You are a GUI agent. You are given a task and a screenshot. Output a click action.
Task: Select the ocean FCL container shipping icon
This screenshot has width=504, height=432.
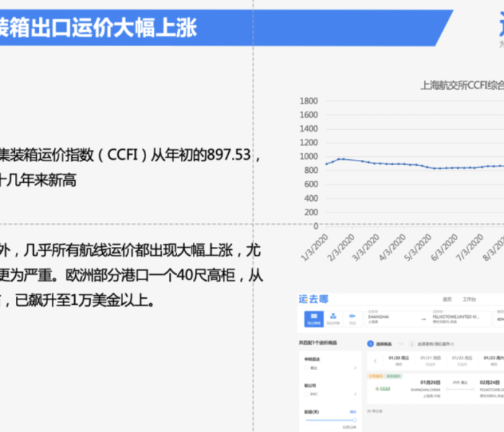(x=314, y=318)
